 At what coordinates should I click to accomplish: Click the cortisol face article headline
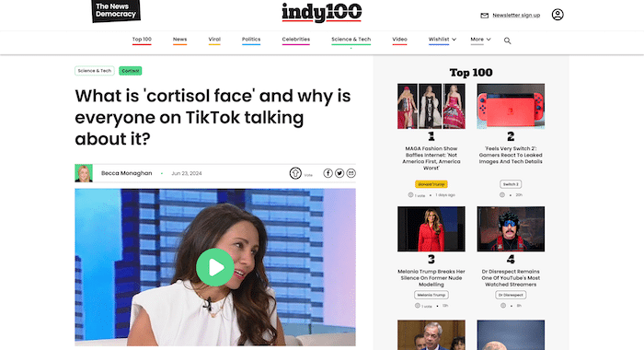(213, 117)
